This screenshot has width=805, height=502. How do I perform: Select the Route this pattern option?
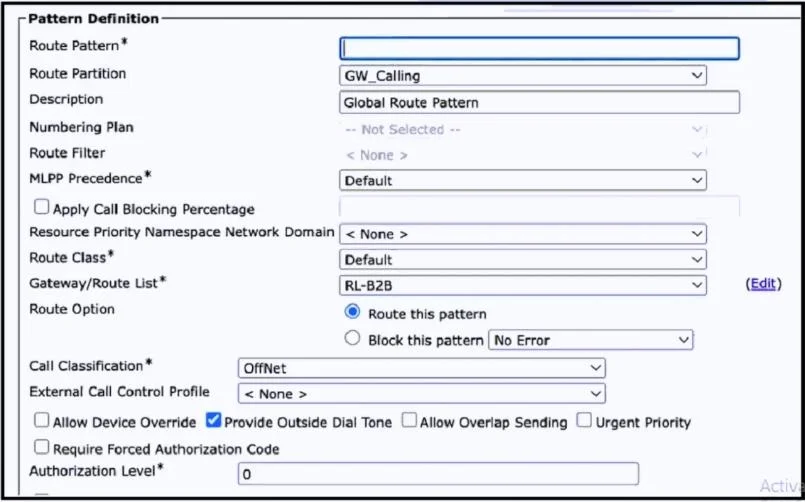coord(352,313)
